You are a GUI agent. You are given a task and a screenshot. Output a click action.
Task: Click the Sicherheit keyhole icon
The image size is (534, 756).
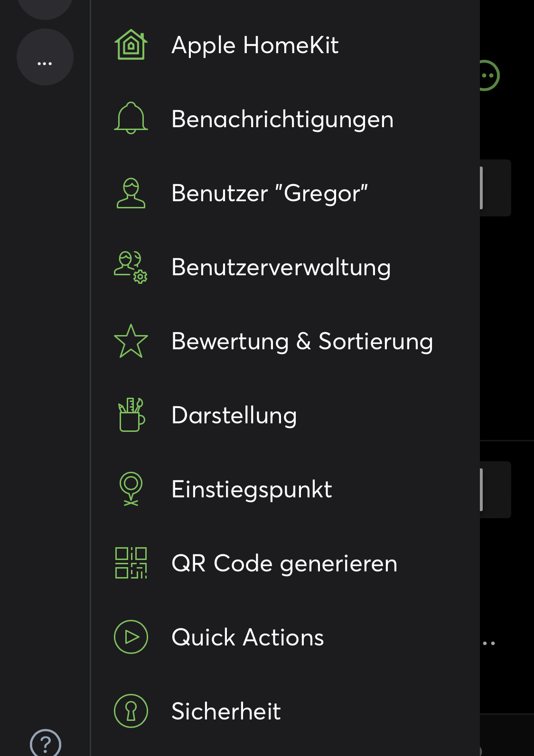tap(131, 711)
